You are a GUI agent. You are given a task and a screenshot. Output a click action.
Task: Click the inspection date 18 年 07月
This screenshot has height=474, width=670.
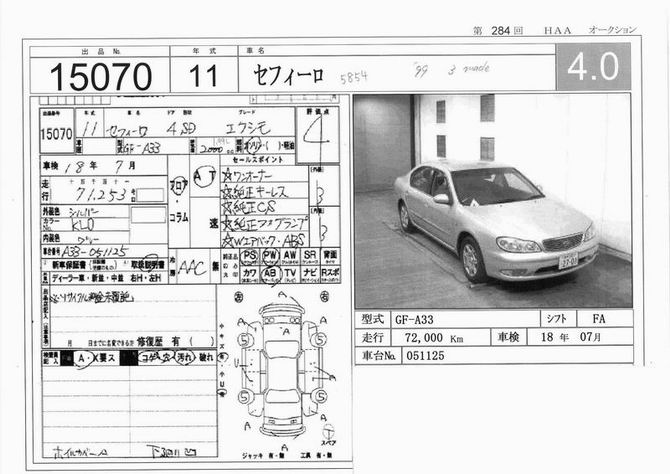[x=571, y=337]
